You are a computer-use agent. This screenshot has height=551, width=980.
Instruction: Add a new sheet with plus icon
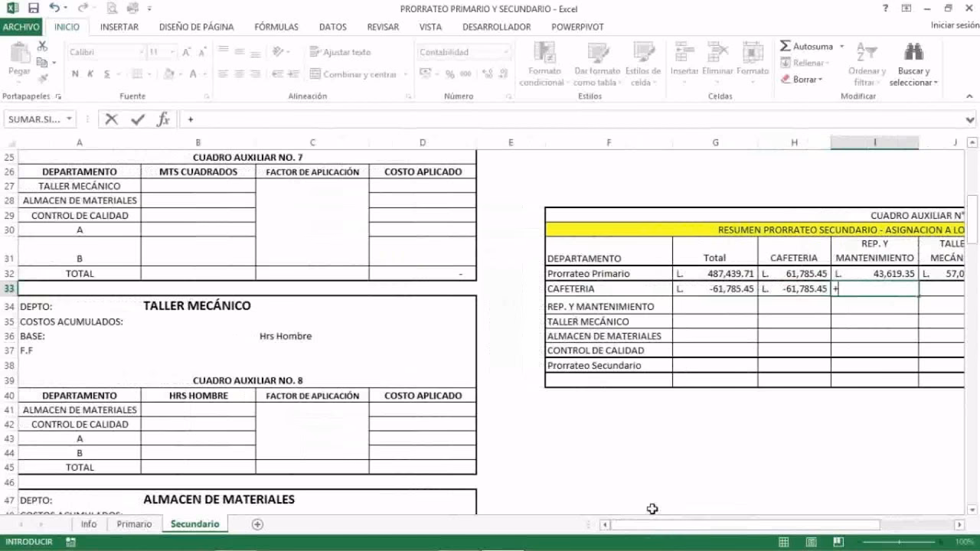[x=257, y=524]
